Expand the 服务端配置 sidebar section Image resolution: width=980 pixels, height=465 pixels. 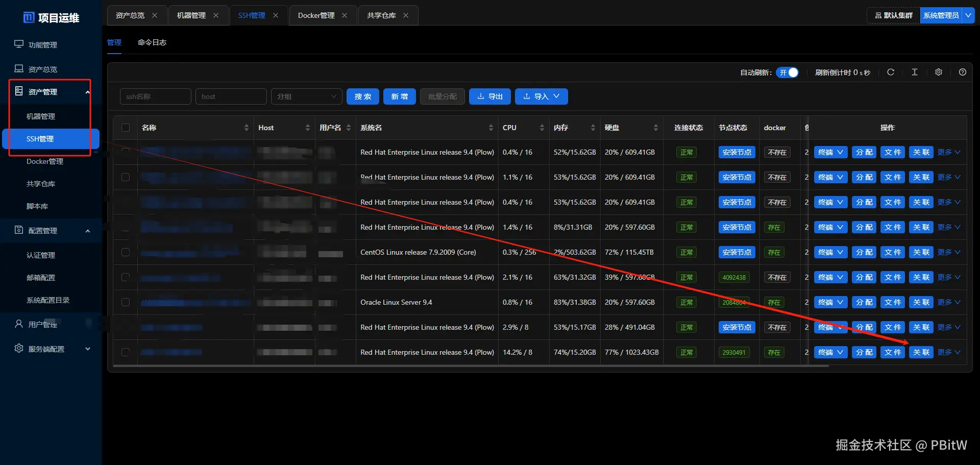pyautogui.click(x=88, y=349)
